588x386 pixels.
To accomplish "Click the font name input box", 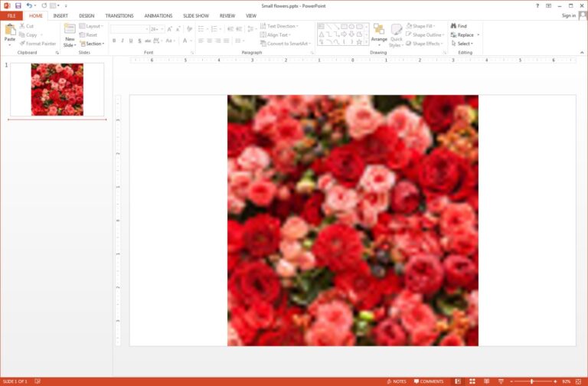I will (x=128, y=29).
